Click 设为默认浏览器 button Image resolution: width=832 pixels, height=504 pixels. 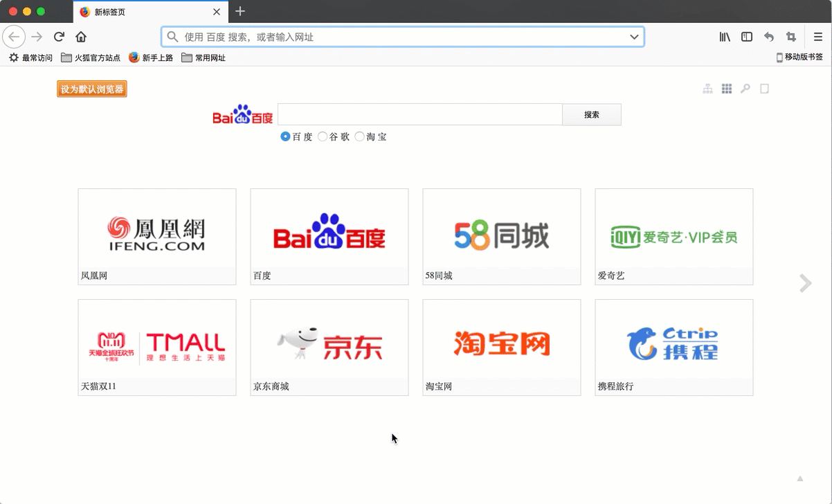tap(92, 89)
